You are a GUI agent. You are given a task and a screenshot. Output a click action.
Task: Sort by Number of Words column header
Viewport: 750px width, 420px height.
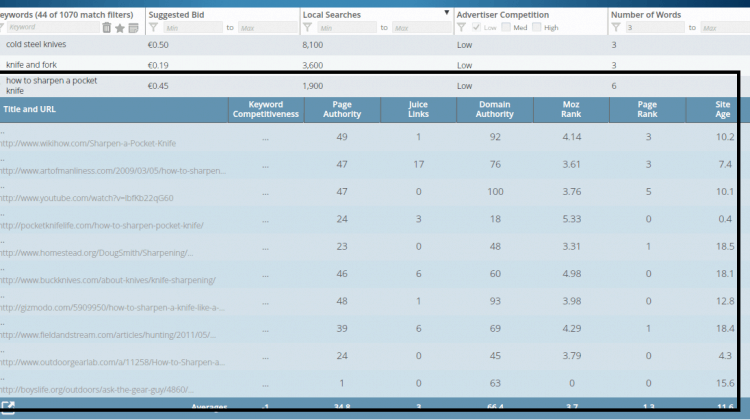coord(646,15)
